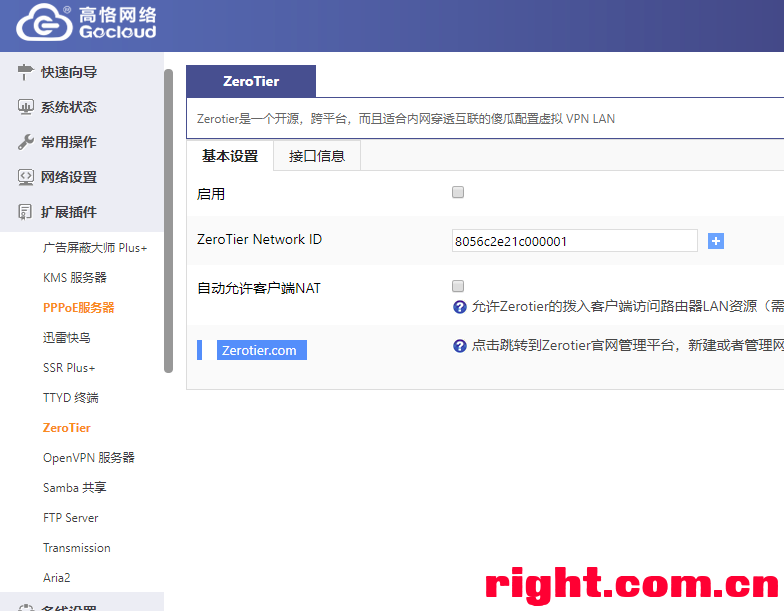Open KMS 服务器 plugin page

pos(74,278)
